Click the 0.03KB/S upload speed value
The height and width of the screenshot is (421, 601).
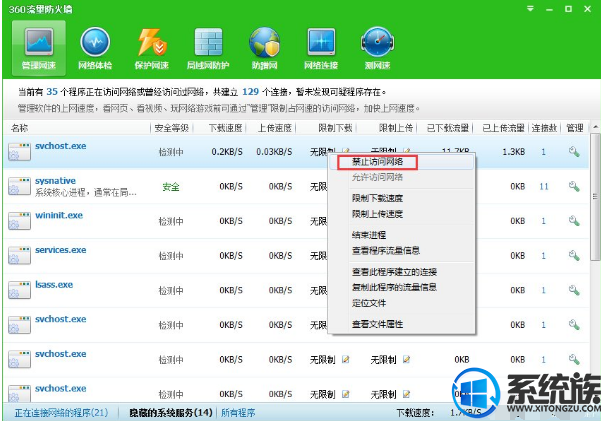pos(274,152)
